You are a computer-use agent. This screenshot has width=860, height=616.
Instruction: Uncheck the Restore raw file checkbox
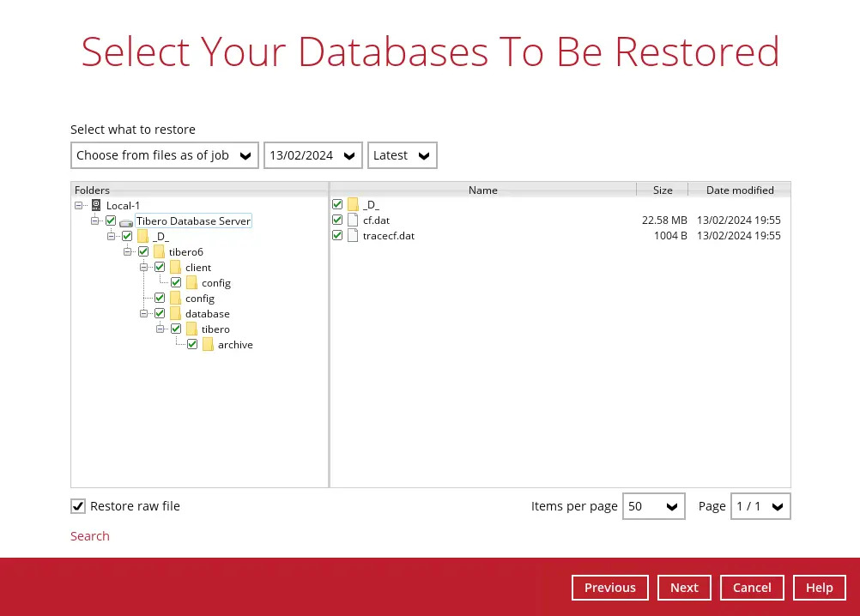pos(78,506)
